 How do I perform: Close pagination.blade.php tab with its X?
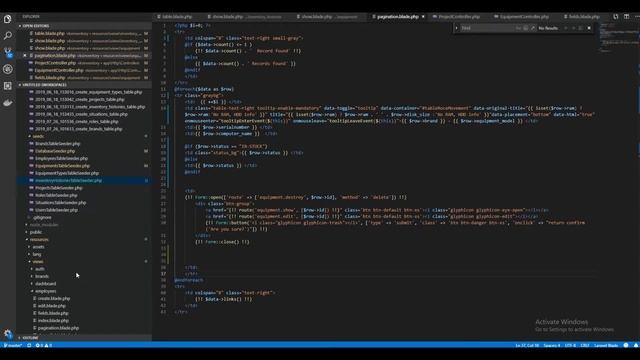tap(423, 17)
